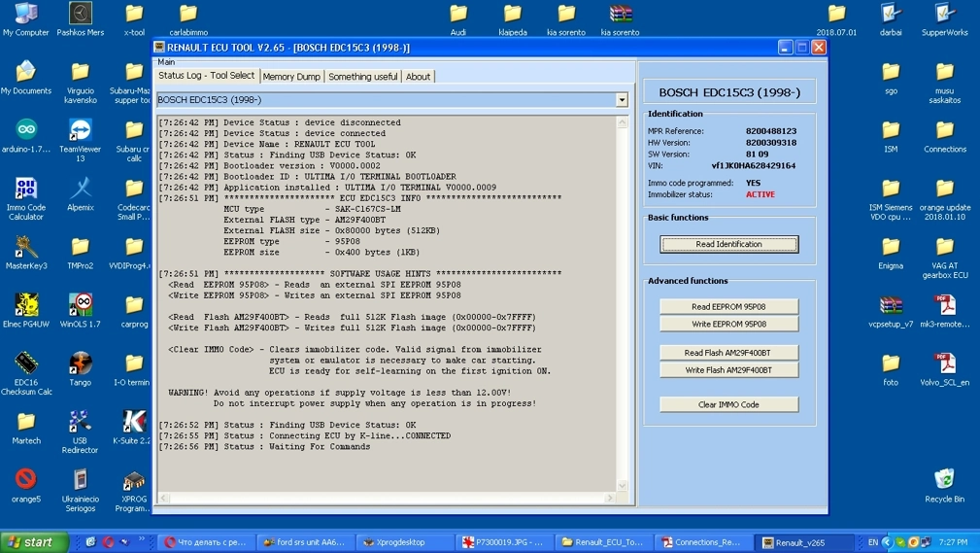
Task: Open mk3-remote PDF icon
Action: (944, 310)
